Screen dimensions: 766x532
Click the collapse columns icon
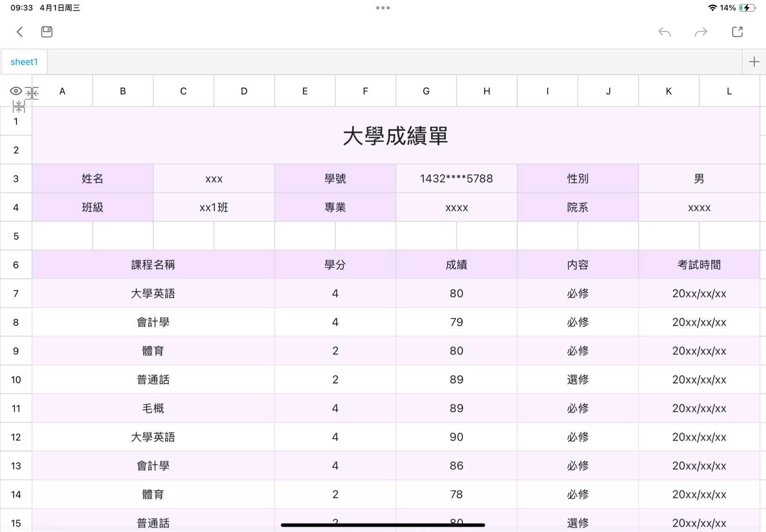point(32,93)
